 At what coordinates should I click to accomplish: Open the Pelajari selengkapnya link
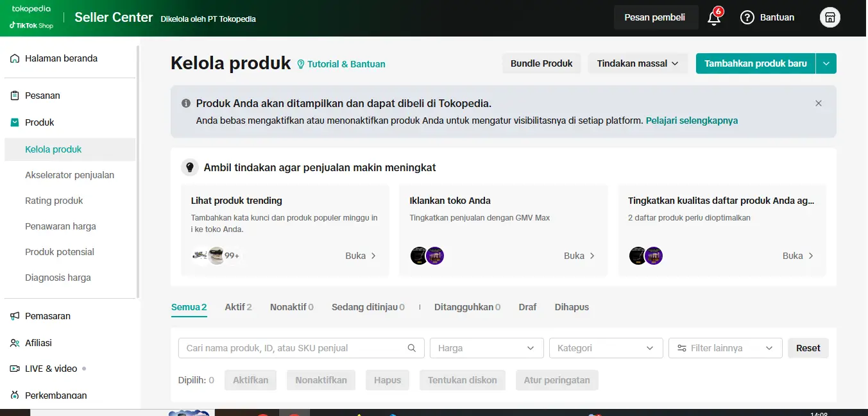(x=692, y=121)
